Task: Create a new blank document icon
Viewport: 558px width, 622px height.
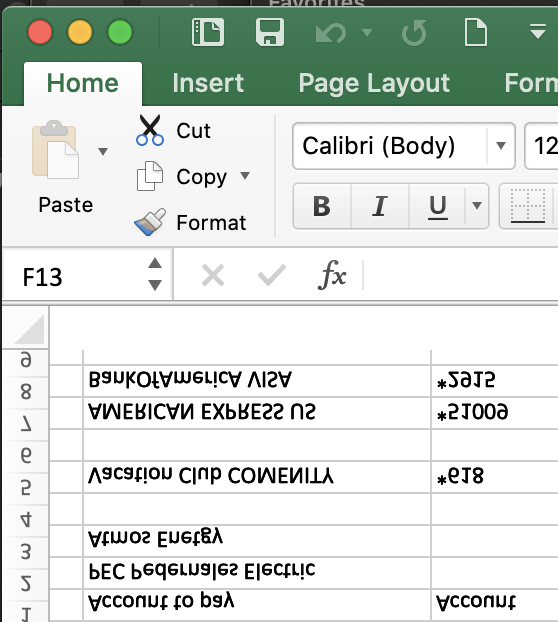Action: (476, 32)
